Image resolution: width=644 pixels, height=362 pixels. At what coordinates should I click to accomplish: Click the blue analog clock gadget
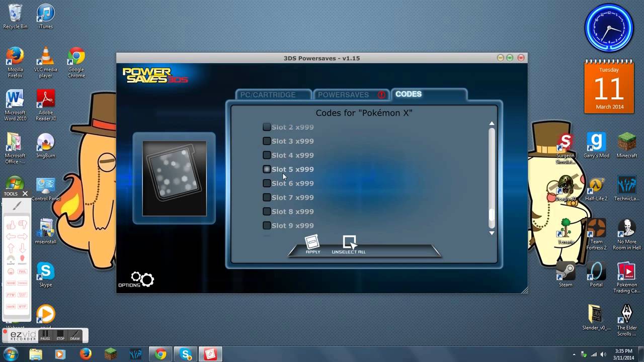click(609, 28)
